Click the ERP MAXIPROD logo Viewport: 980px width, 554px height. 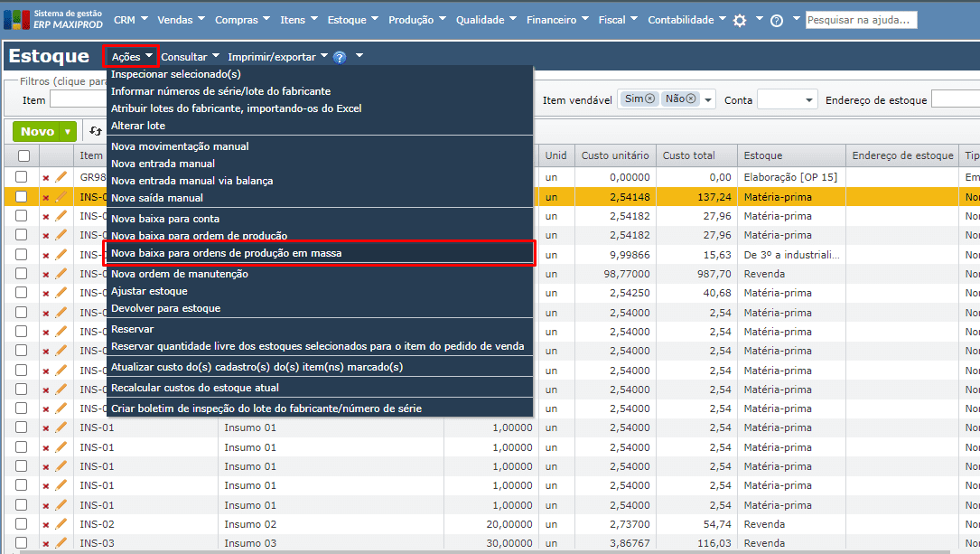pos(54,19)
